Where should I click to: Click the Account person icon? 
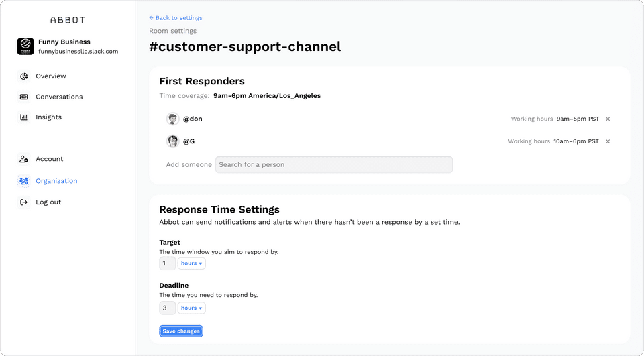tap(23, 159)
